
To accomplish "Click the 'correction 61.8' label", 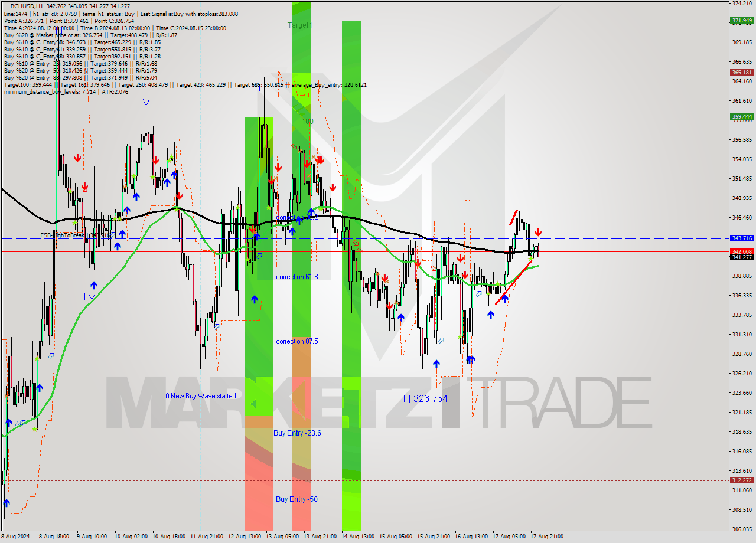I will (x=296, y=277).
